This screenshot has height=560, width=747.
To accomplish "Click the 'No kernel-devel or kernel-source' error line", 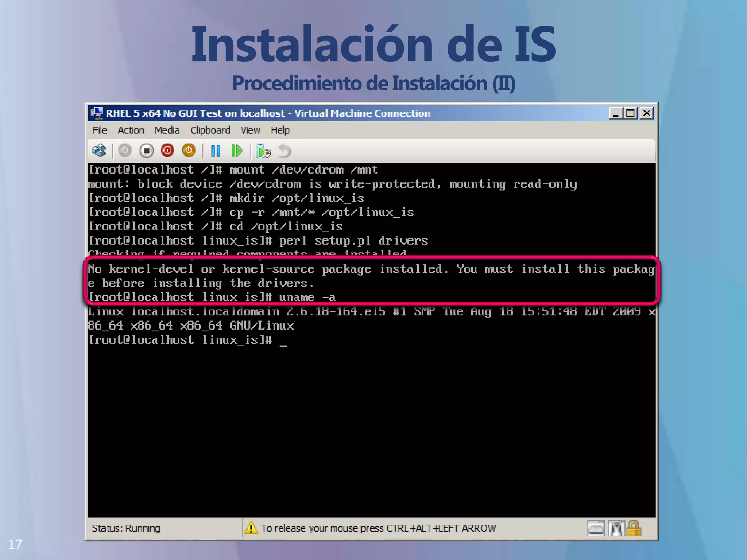I will coord(371,269).
